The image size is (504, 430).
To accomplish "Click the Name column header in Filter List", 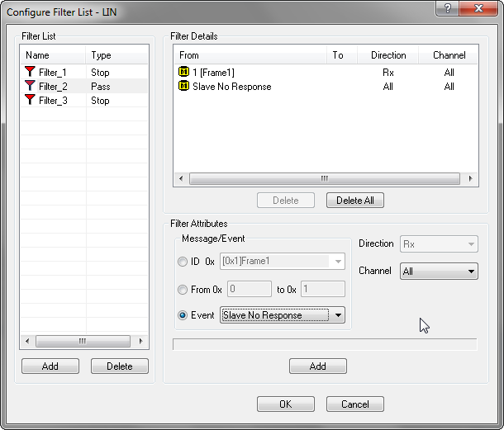I will click(53, 55).
